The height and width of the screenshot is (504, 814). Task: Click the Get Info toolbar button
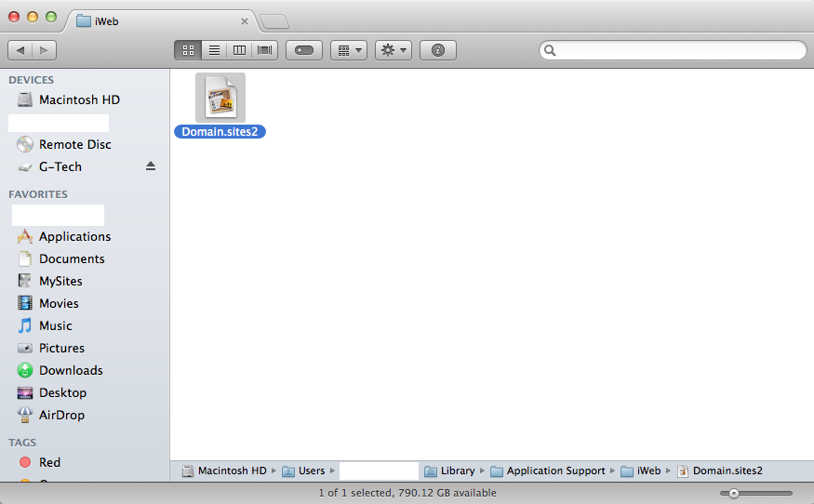pos(438,50)
